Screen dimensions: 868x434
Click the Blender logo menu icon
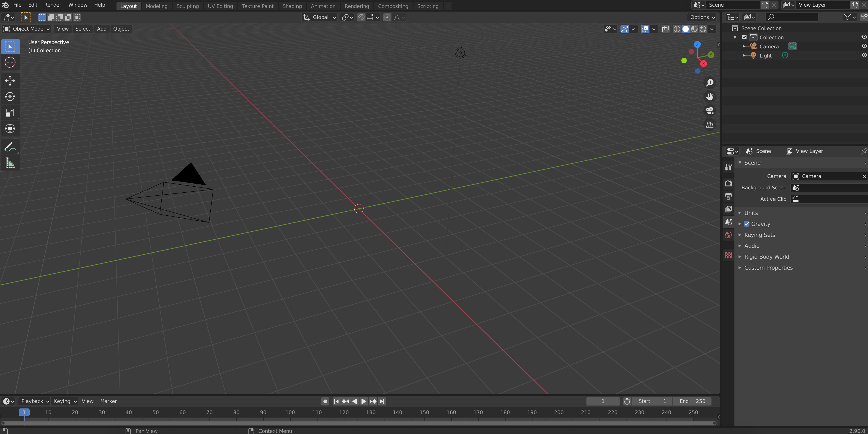click(5, 5)
